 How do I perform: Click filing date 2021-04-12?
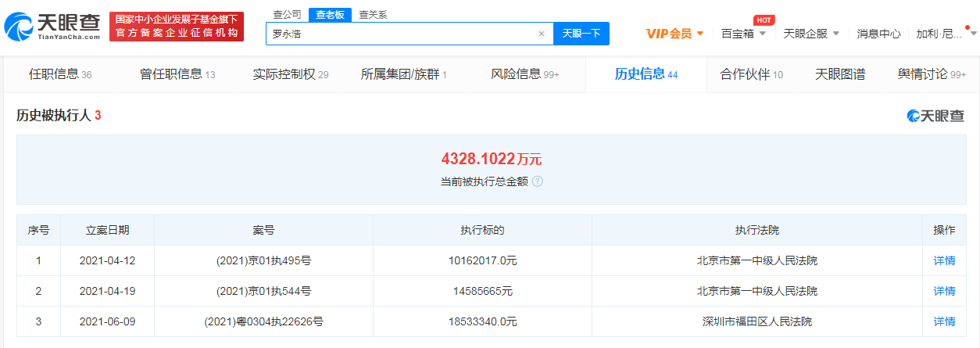(x=107, y=260)
